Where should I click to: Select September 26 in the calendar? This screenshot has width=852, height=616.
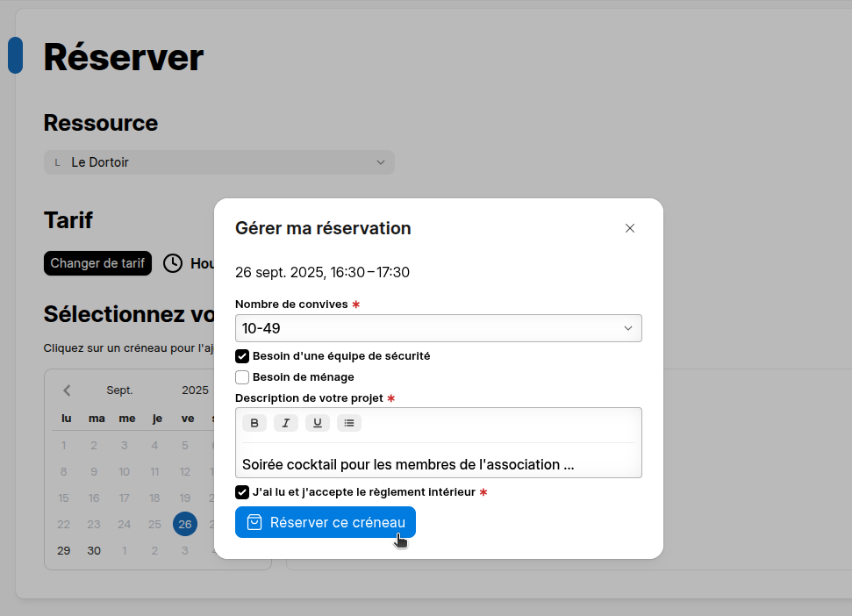185,525
